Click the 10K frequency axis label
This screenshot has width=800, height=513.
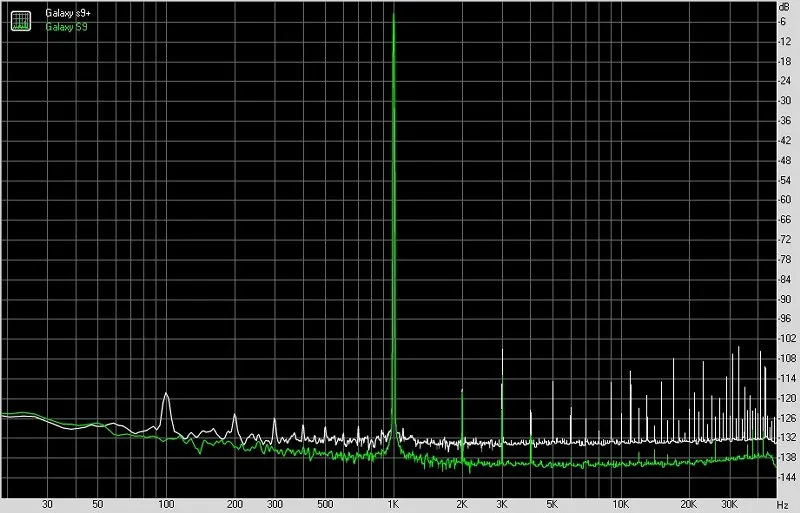620,504
